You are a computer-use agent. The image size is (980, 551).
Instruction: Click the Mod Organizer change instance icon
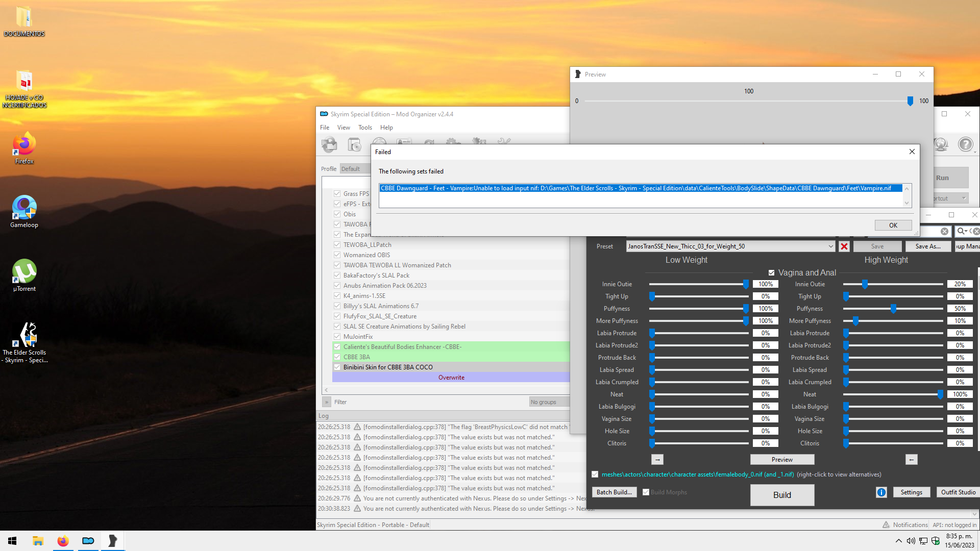329,144
